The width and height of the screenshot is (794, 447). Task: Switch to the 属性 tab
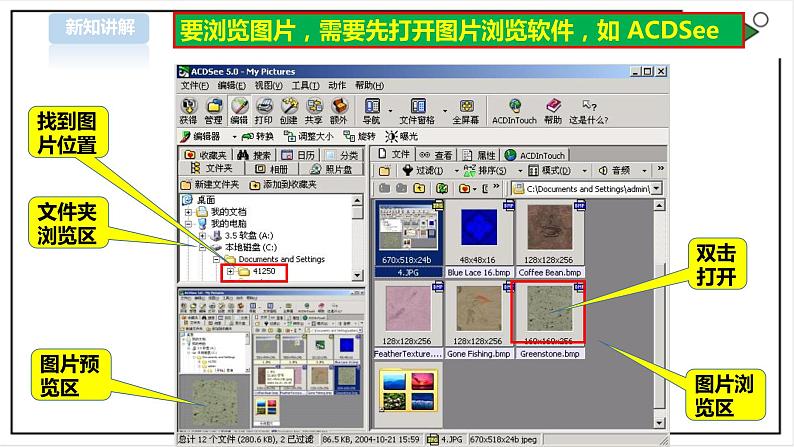(x=479, y=155)
